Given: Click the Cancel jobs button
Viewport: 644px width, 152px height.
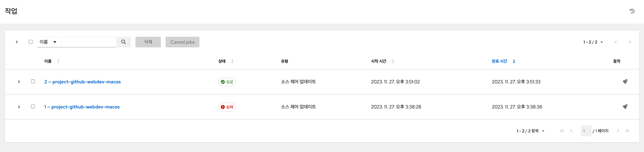Looking at the screenshot, I should coord(182,42).
